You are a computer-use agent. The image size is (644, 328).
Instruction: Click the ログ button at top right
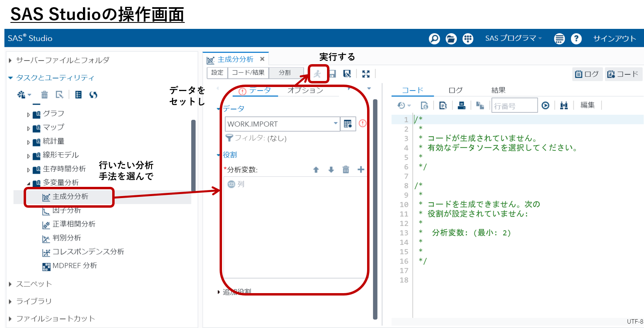(587, 74)
